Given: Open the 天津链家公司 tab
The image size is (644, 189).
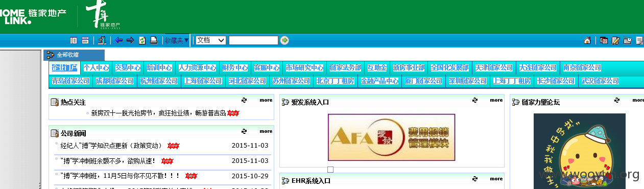Looking at the screenshot, I should [494, 67].
